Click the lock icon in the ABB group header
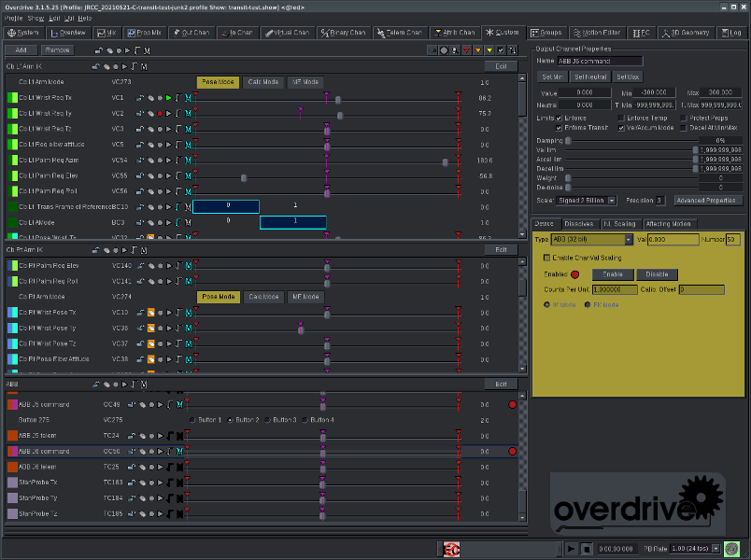 tap(96, 385)
